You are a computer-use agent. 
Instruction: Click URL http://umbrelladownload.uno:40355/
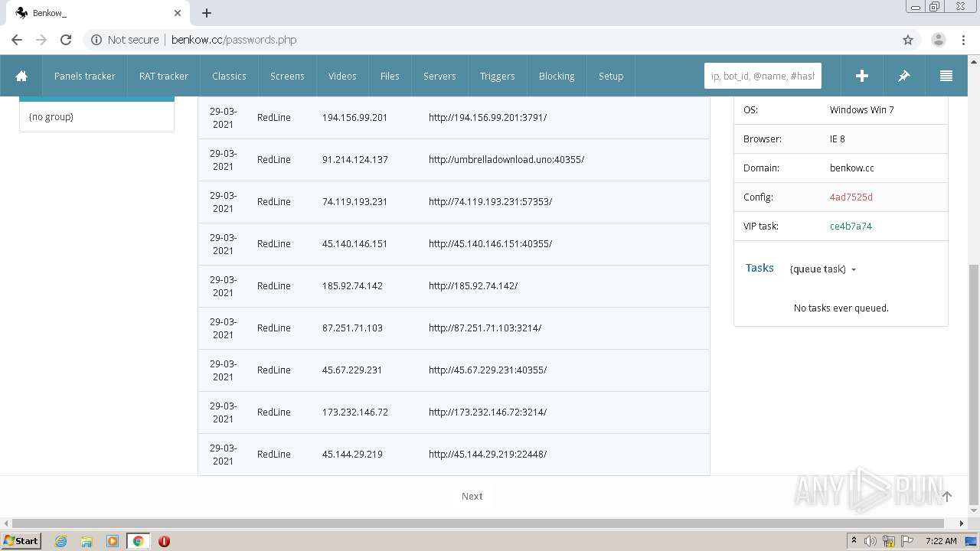pyautogui.click(x=506, y=160)
